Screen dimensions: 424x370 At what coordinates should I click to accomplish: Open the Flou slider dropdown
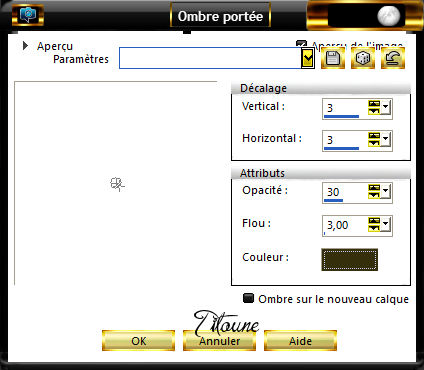[x=386, y=224]
